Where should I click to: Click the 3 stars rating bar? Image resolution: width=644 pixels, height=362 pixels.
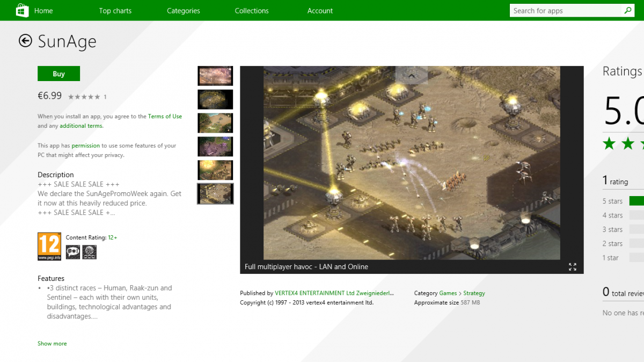(636, 229)
